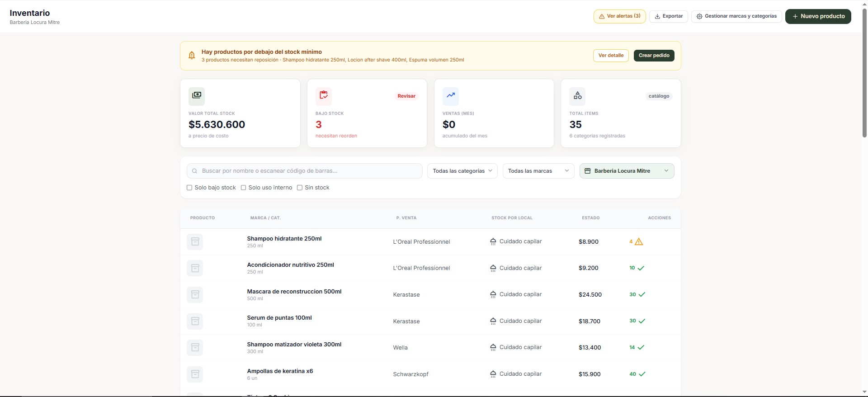Click category icon in Ampollas de keratina row
The height and width of the screenshot is (397, 868).
point(493,374)
